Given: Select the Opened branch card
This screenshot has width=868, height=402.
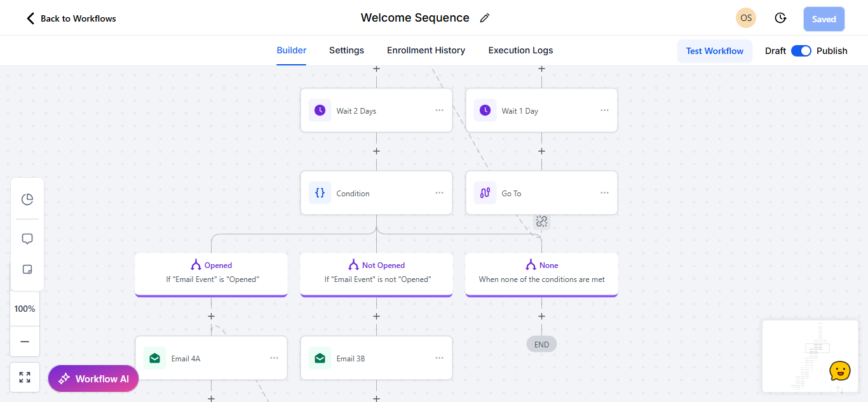Looking at the screenshot, I should click(211, 274).
